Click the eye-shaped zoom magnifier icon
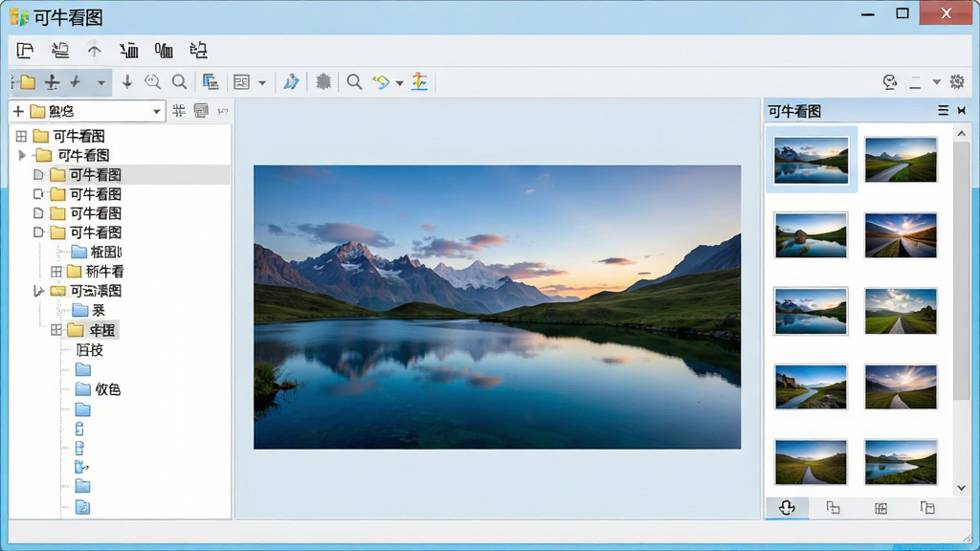Viewport: 980px width, 551px height. click(x=152, y=82)
